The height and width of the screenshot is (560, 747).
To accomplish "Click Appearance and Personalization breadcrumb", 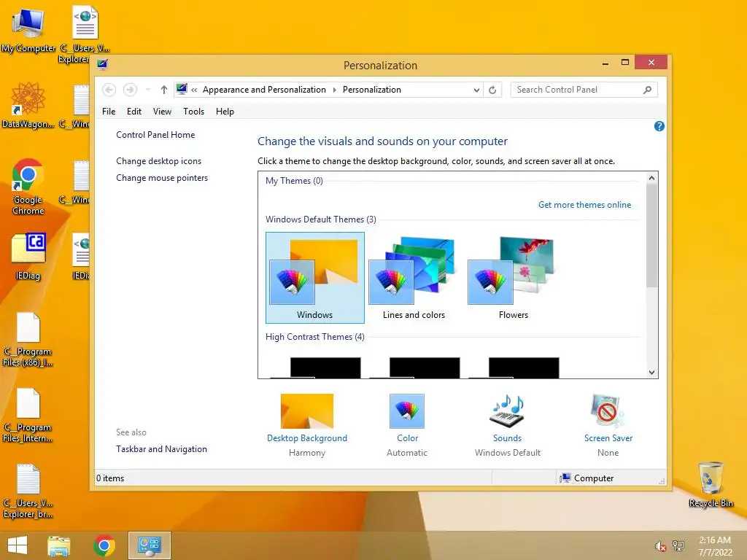I will coord(264,90).
